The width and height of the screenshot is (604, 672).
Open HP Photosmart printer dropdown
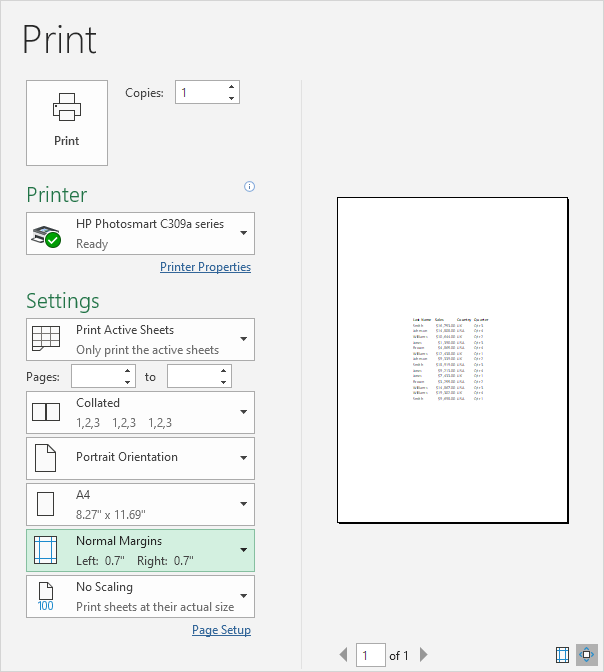pyautogui.click(x=140, y=233)
